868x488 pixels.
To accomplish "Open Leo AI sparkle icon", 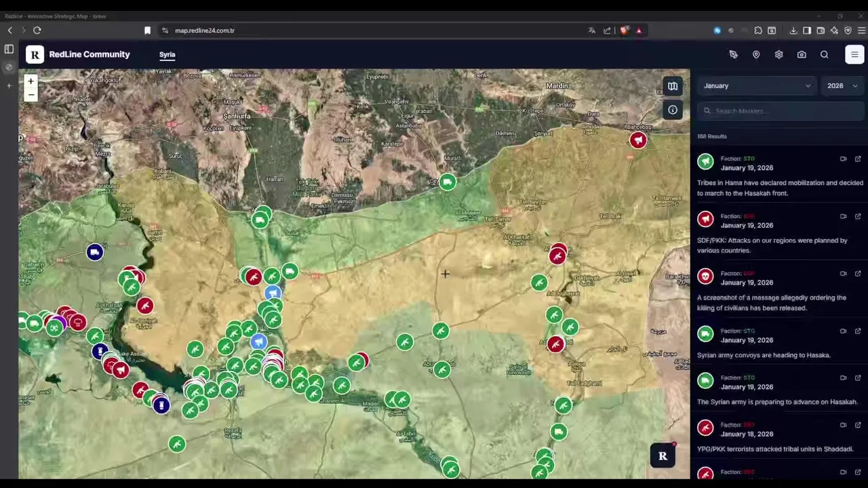I will pyautogui.click(x=834, y=30).
